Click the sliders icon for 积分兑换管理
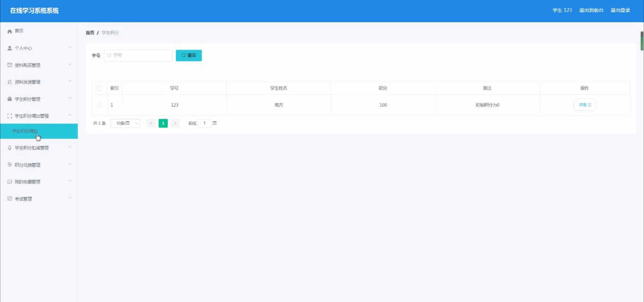This screenshot has height=302, width=644. tap(9, 165)
